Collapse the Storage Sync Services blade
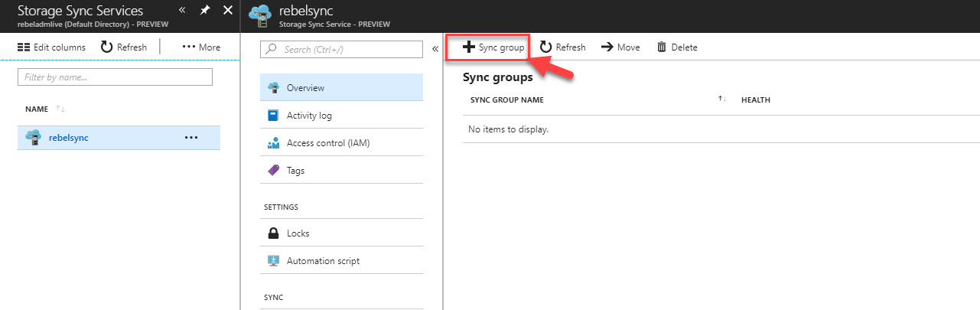The image size is (980, 310). pos(182,10)
